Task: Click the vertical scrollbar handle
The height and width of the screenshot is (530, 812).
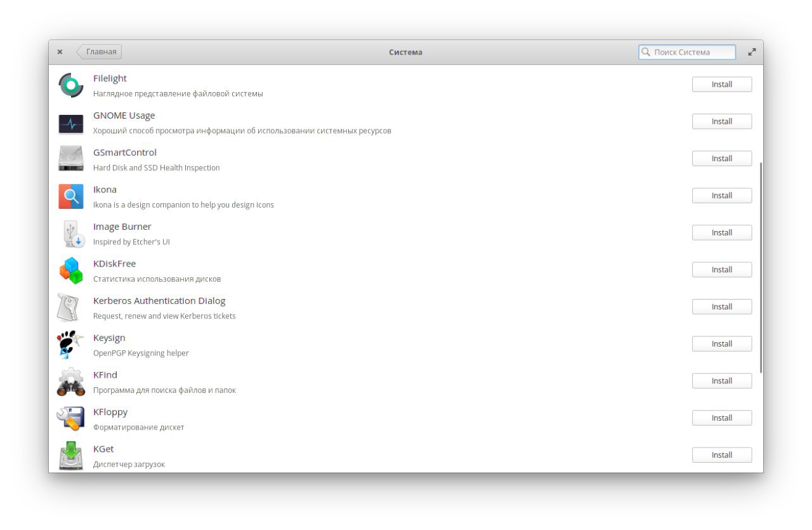Action: pyautogui.click(x=761, y=268)
